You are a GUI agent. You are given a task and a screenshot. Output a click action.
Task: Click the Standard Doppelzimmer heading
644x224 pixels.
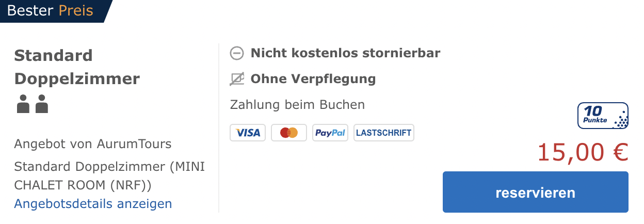pyautogui.click(x=77, y=67)
